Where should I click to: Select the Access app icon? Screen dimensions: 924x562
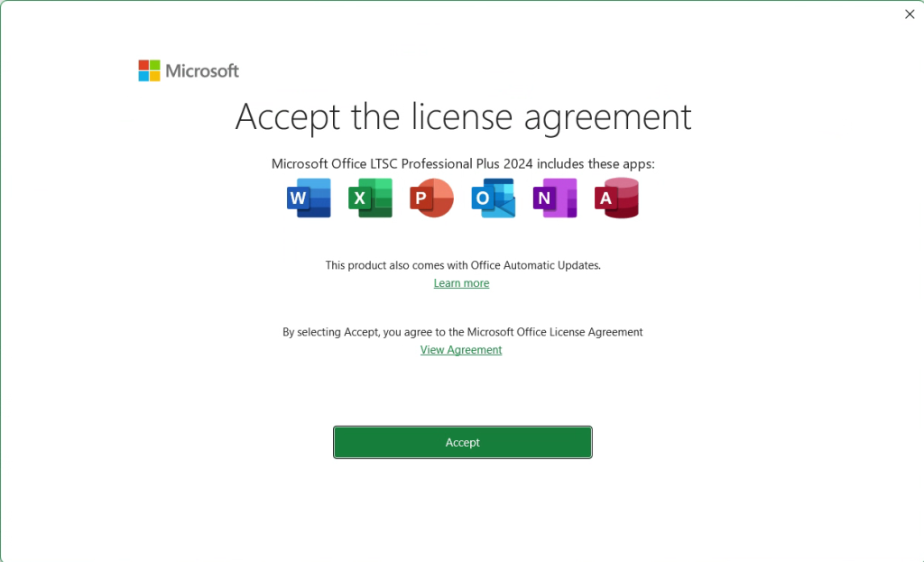(x=616, y=198)
